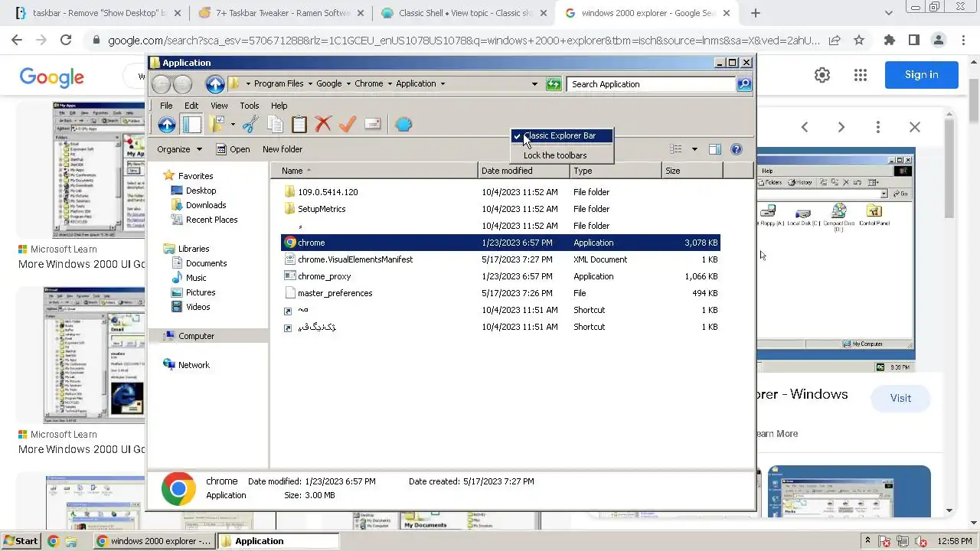The height and width of the screenshot is (551, 980).
Task: Open the Help menu
Action: [279, 106]
